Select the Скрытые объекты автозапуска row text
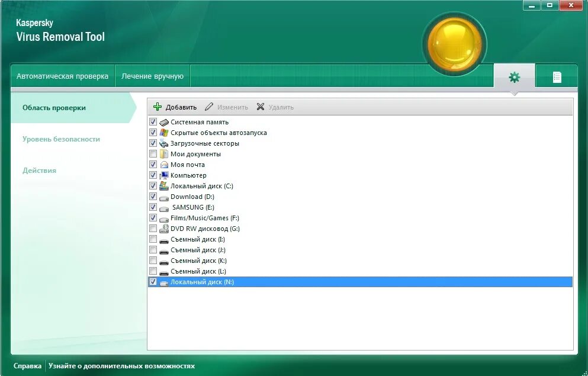The image size is (588, 376). pos(219,133)
